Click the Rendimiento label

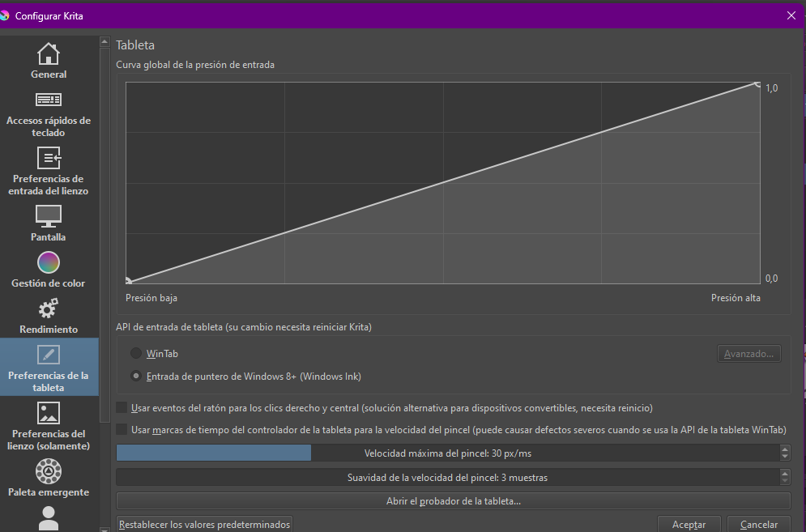pos(49,329)
